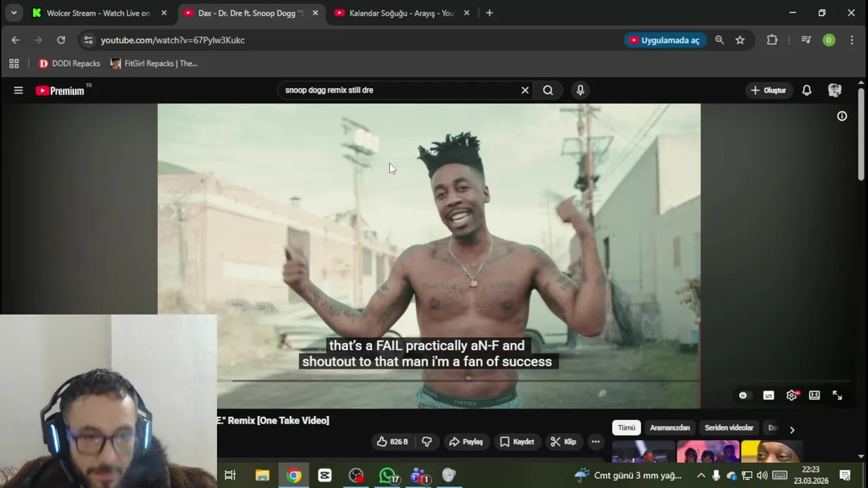
Task: Open Windows notification center
Action: (845, 476)
